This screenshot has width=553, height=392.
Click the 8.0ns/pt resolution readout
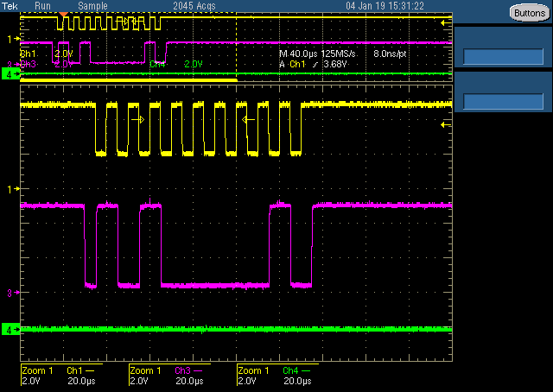pyautogui.click(x=390, y=54)
